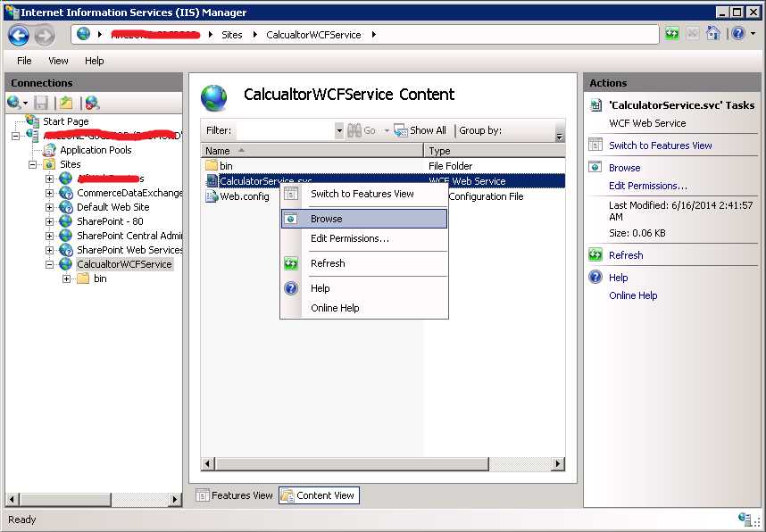Choose Refresh in the context menu

coord(364,263)
